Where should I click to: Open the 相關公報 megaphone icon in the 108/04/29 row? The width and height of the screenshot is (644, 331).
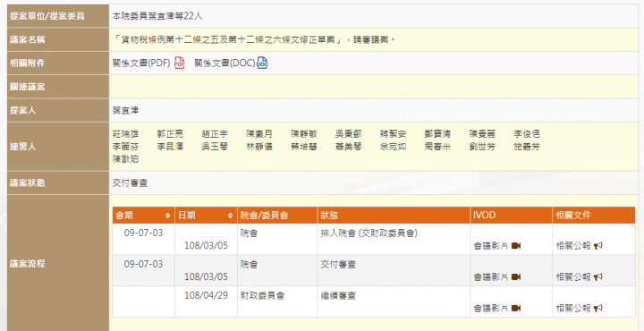(x=598, y=309)
